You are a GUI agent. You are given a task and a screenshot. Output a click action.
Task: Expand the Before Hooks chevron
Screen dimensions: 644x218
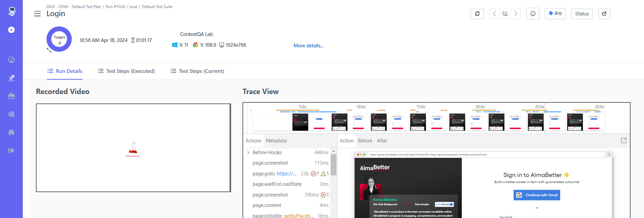[248, 152]
